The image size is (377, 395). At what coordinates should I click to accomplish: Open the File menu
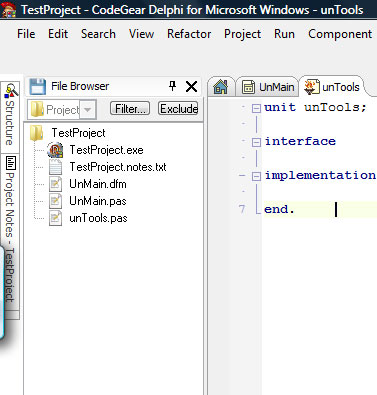pos(26,34)
